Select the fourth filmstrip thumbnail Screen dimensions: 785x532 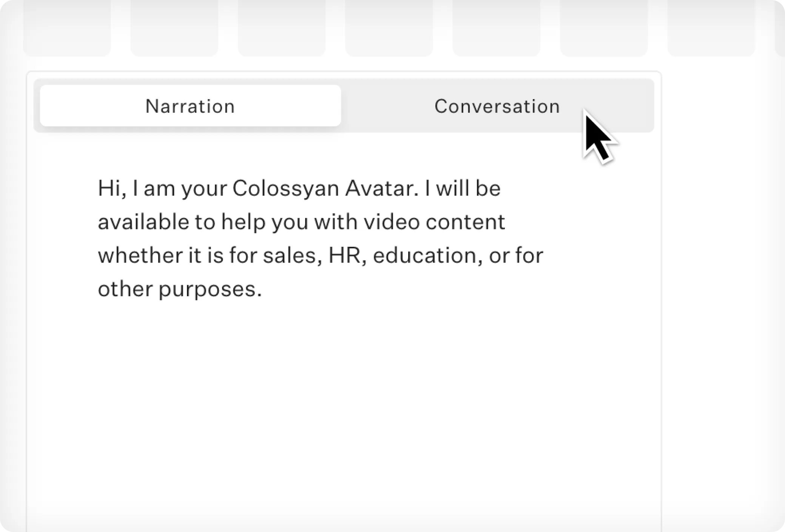point(389,26)
